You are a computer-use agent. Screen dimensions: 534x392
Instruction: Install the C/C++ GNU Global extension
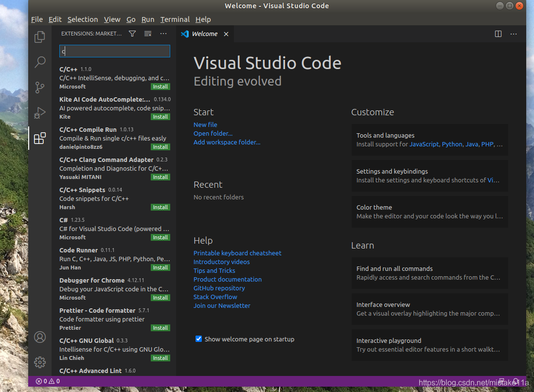pyautogui.click(x=160, y=358)
